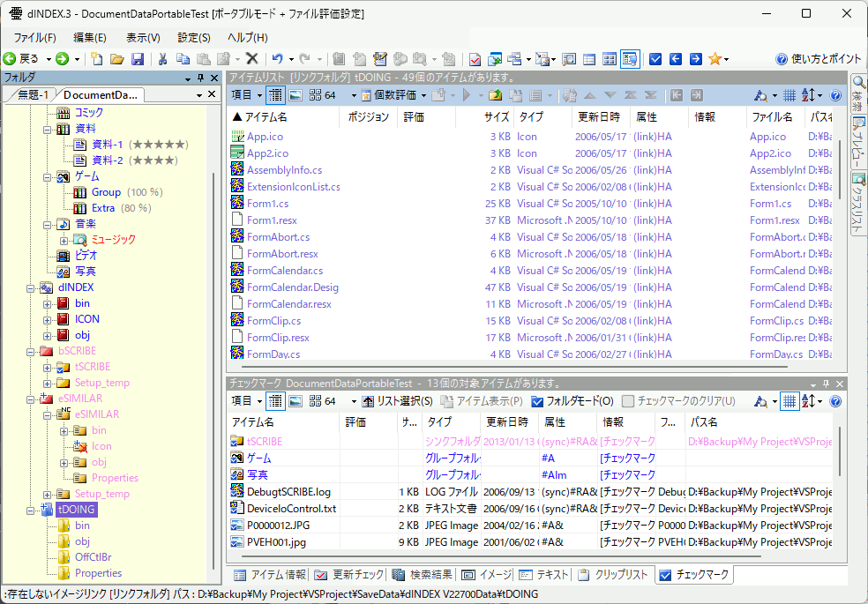Cut selection with the scissors icon
This screenshot has width=868, height=604.
[x=162, y=58]
